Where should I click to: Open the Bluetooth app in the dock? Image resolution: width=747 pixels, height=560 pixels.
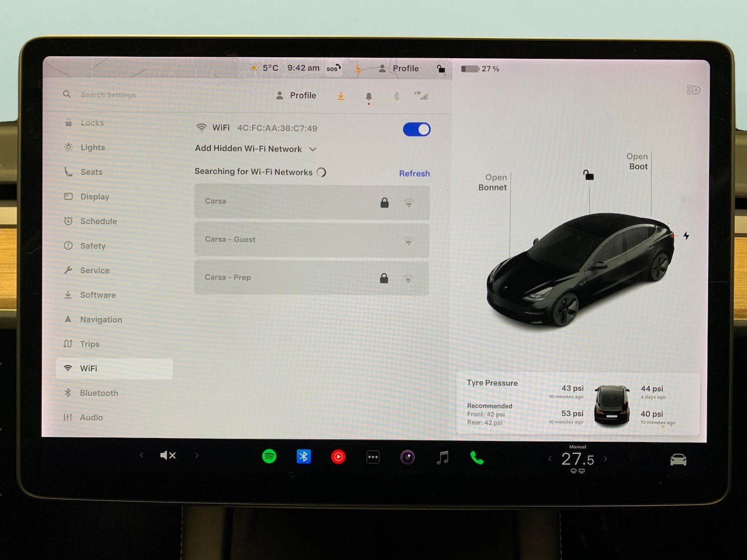(304, 456)
